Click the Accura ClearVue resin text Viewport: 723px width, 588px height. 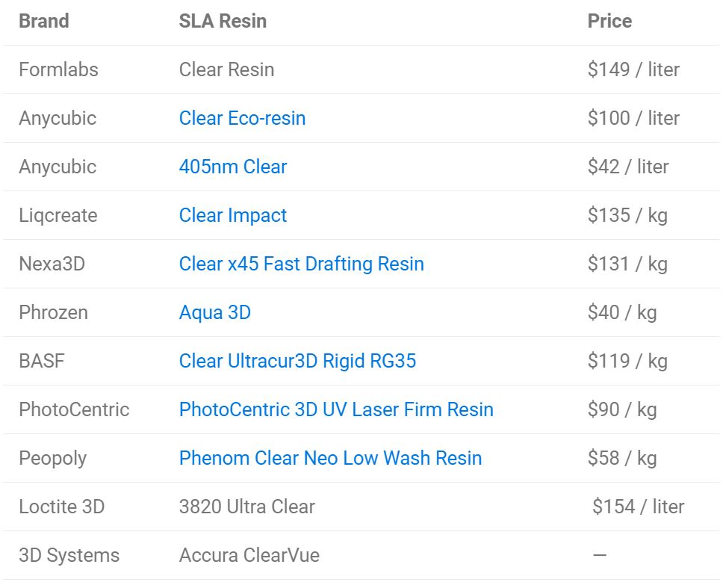click(249, 555)
